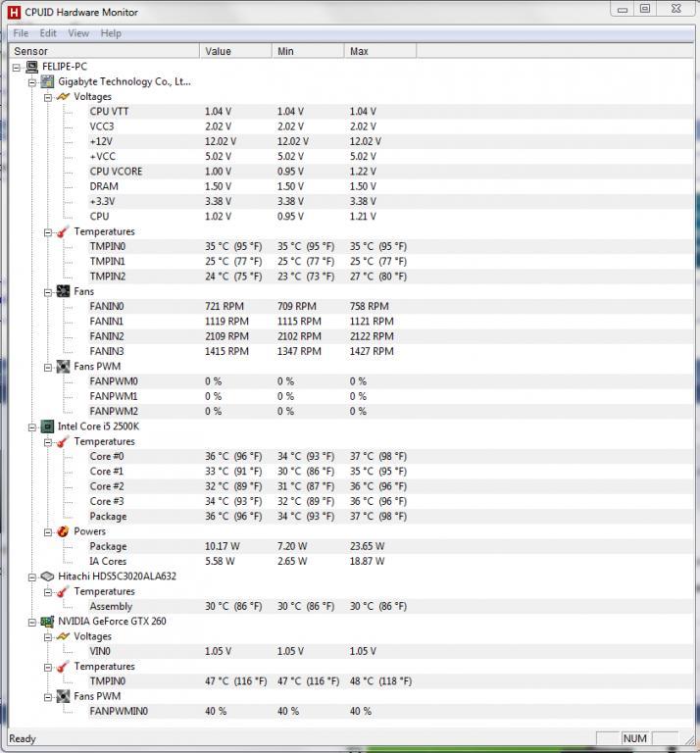Click the NUM indicator in status bar
The image size is (700, 753).
point(634,738)
